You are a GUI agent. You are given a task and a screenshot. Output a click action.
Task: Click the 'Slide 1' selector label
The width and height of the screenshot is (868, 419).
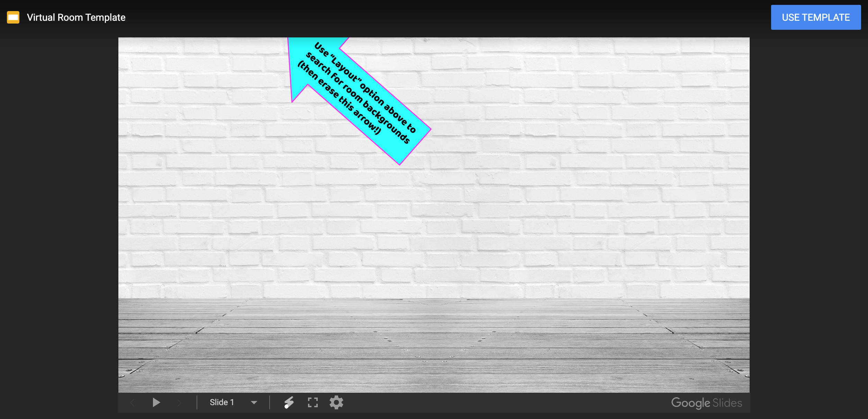222,402
